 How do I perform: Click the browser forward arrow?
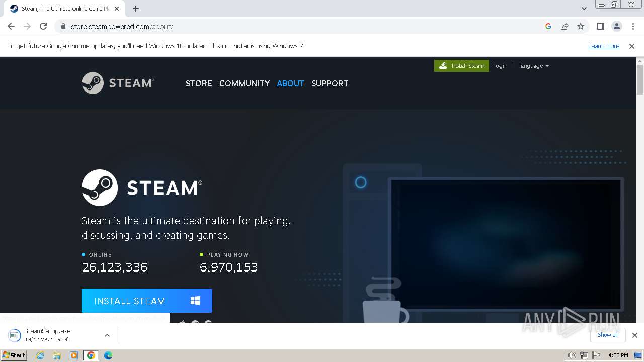[x=27, y=26]
